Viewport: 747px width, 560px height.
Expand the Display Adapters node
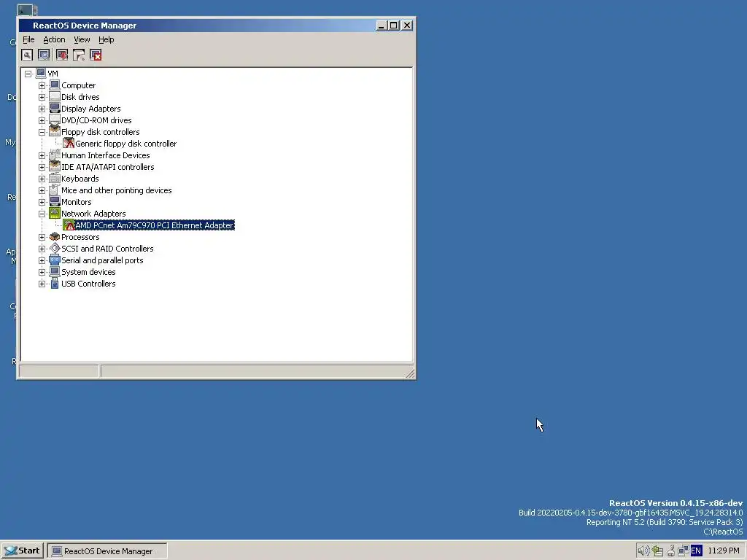click(x=42, y=109)
